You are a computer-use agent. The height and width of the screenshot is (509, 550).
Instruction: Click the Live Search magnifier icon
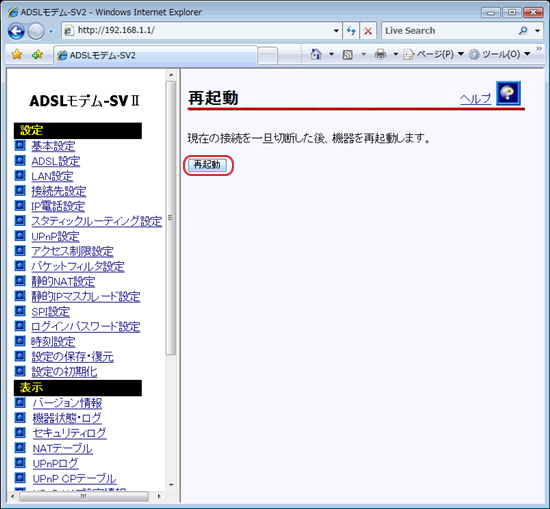[x=523, y=31]
